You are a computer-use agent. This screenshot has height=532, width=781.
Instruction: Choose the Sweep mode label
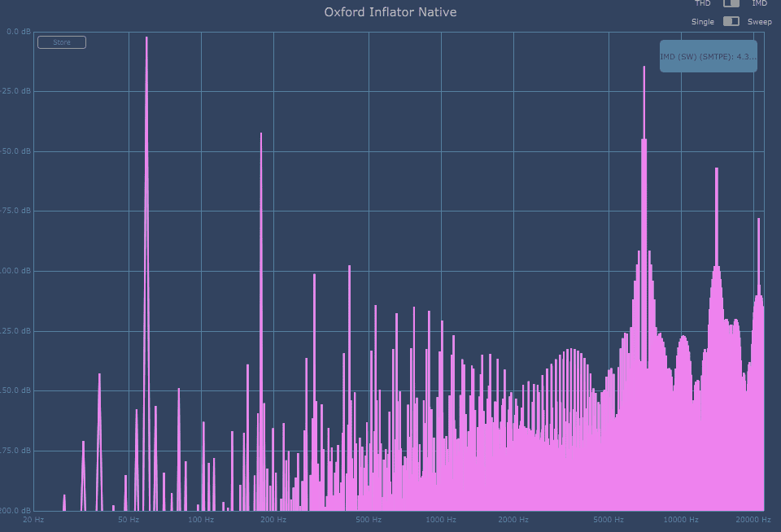[760, 21]
